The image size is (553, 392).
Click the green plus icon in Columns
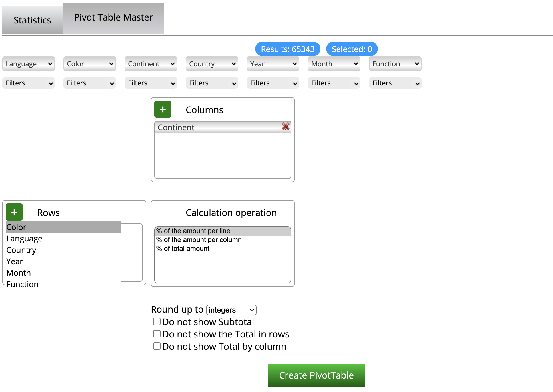coord(163,109)
